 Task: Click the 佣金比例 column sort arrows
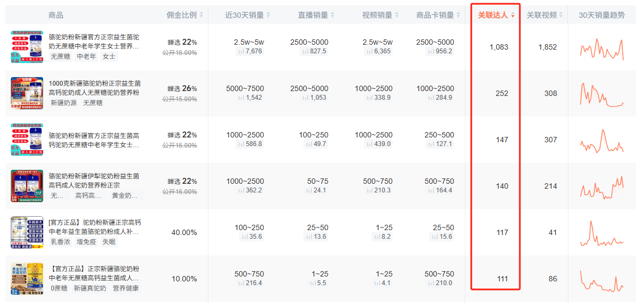tap(201, 15)
